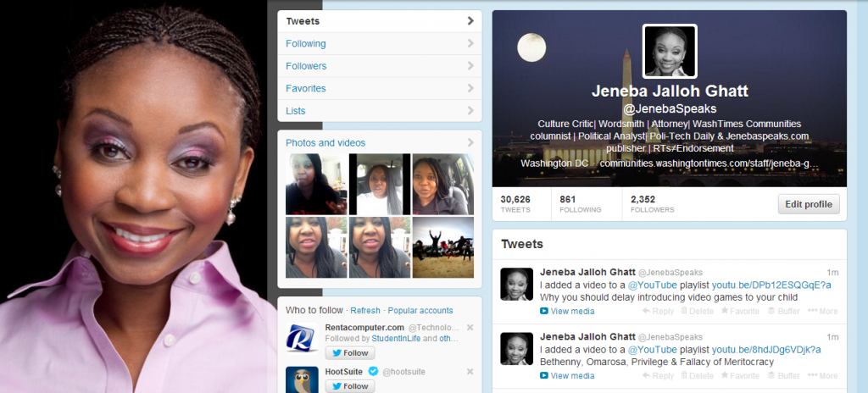View media on the video games tweet
This screenshot has height=393, width=868.
tap(567, 311)
